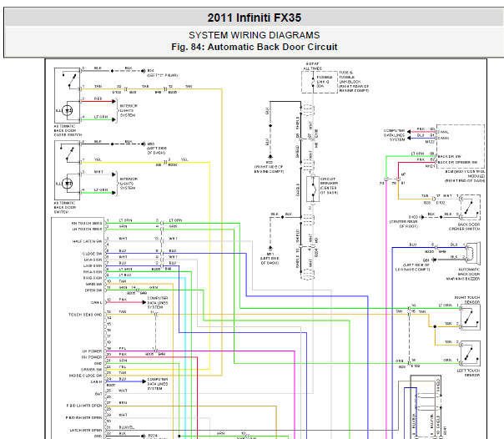
Task: Click the "BLU/YEL" wire label at pin 31
Action: coord(126,427)
